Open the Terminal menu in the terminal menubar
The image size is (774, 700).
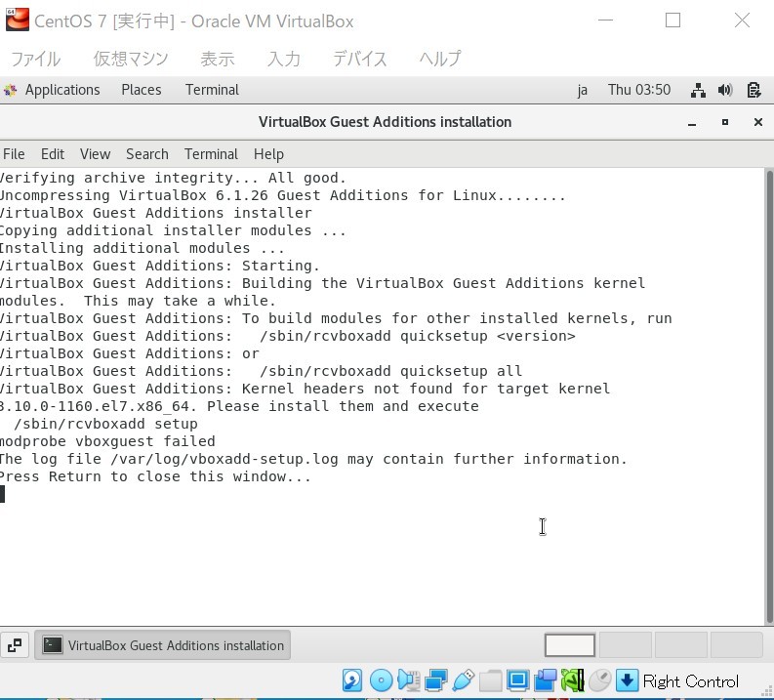(211, 154)
